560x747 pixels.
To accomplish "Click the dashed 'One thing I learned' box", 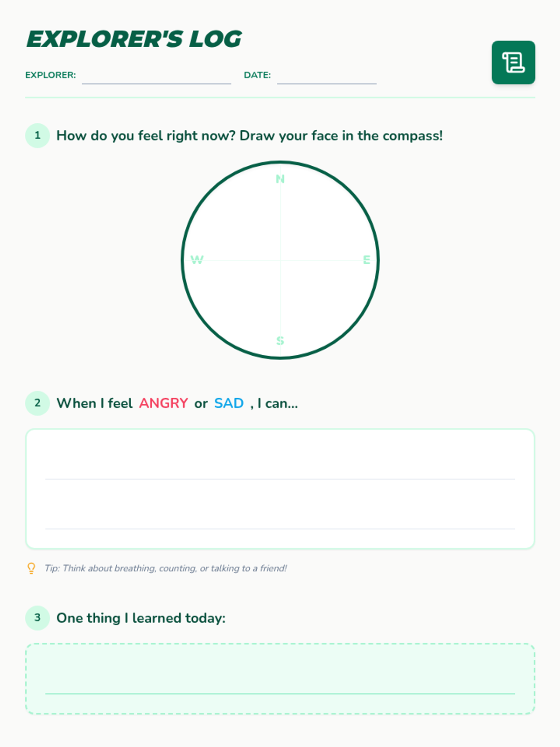I will coord(280,679).
